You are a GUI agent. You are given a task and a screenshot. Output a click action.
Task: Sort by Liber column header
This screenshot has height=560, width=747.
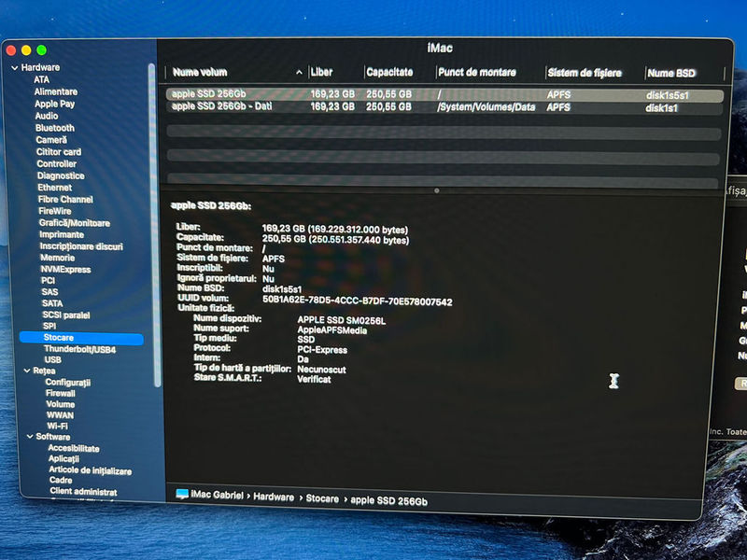(321, 73)
